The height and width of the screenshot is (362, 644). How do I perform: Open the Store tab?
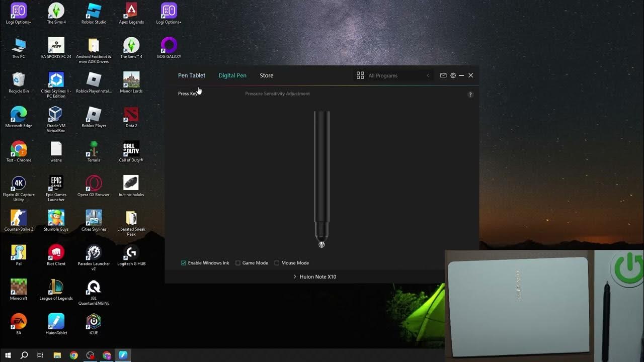pyautogui.click(x=267, y=75)
